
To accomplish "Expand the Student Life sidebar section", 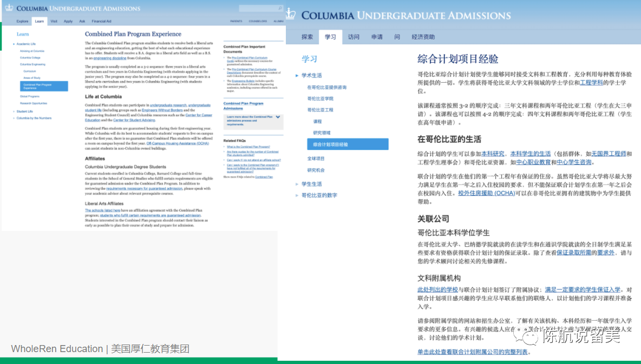I will pos(14,111).
